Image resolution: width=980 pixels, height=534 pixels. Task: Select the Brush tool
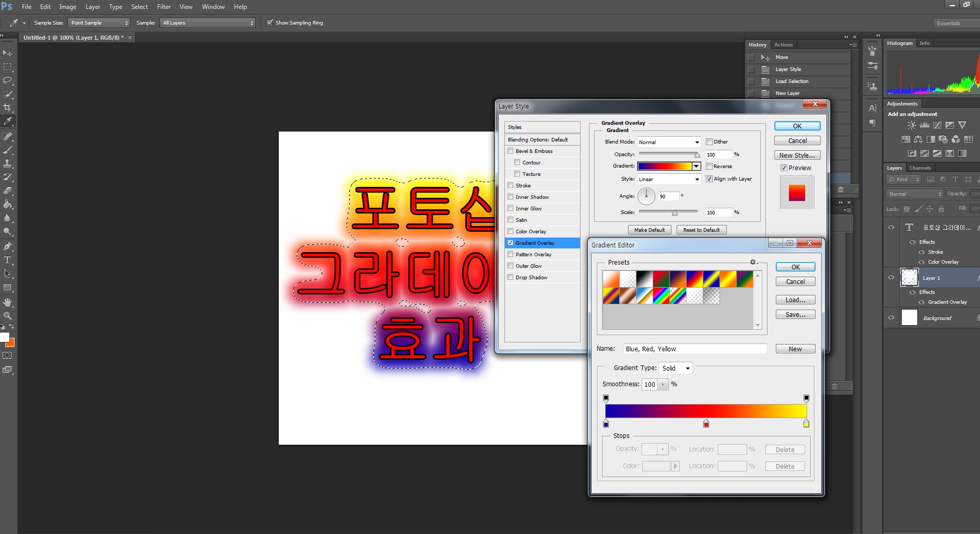7,150
